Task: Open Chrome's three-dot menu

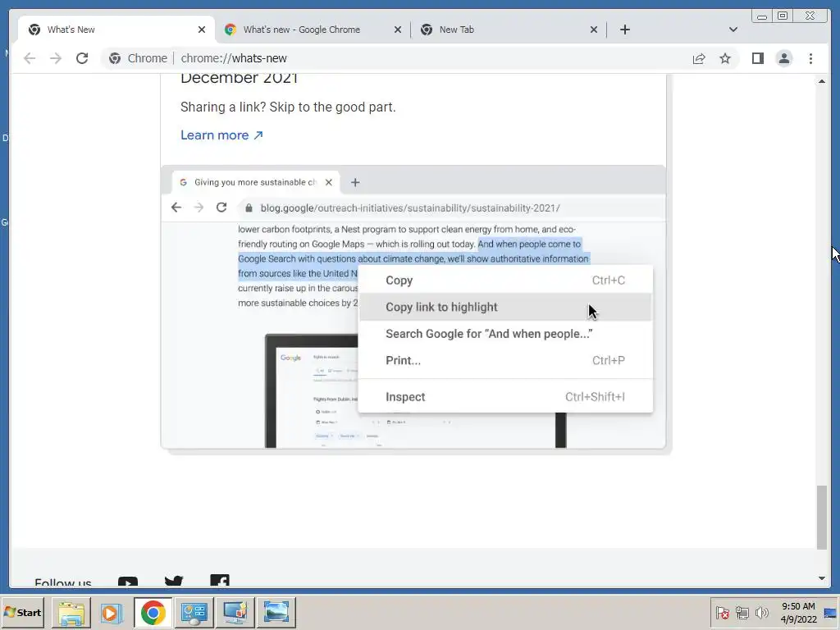Action: point(810,58)
